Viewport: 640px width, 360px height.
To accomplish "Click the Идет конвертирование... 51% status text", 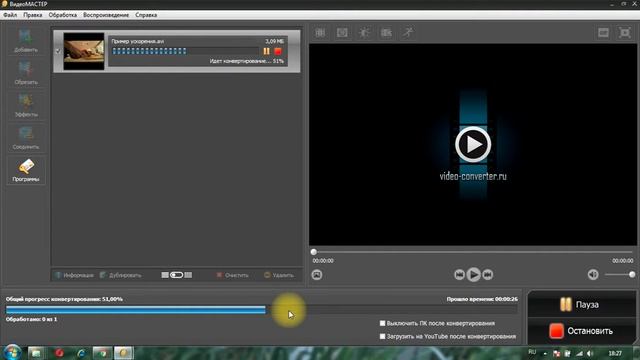I will 247,61.
